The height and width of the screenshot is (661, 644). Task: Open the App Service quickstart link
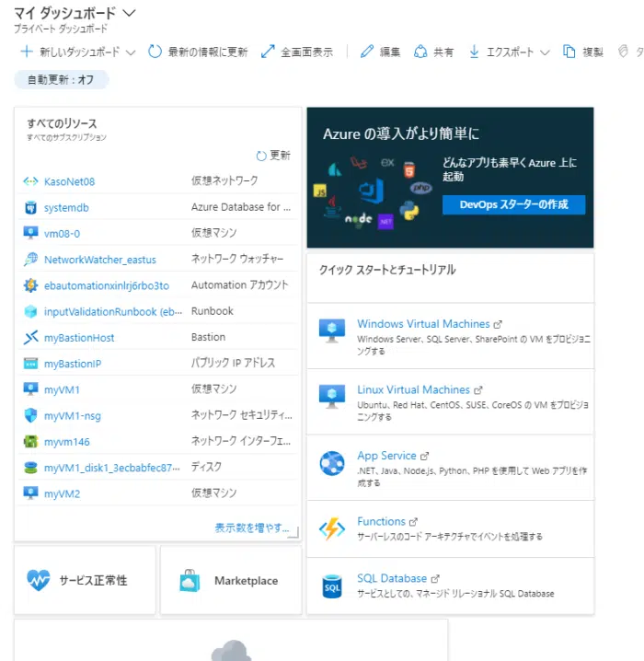(x=386, y=456)
